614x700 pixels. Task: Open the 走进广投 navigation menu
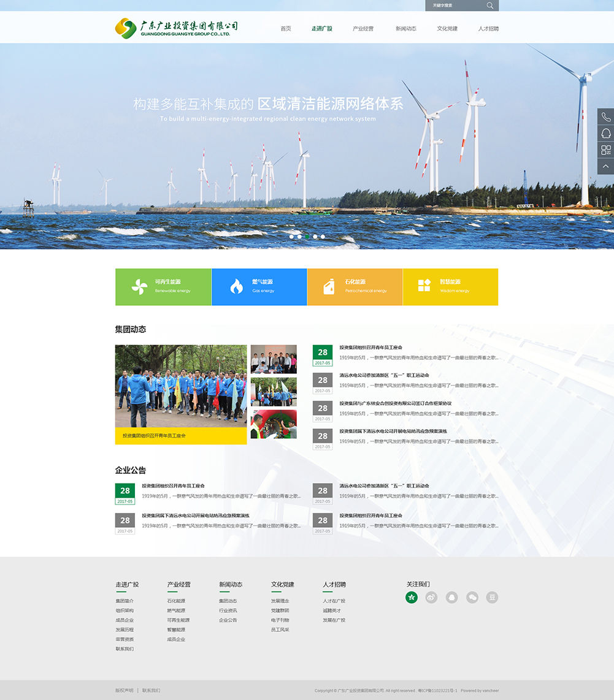click(x=321, y=29)
